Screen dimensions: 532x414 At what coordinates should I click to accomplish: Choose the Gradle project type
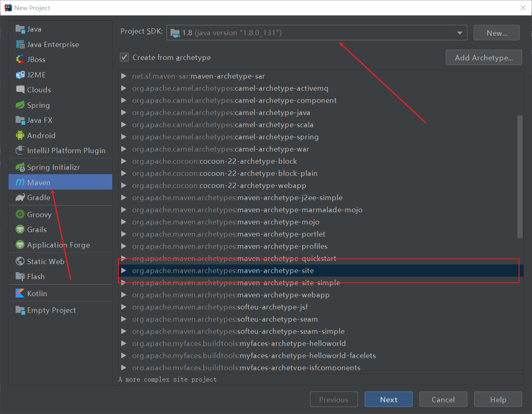tap(60, 197)
